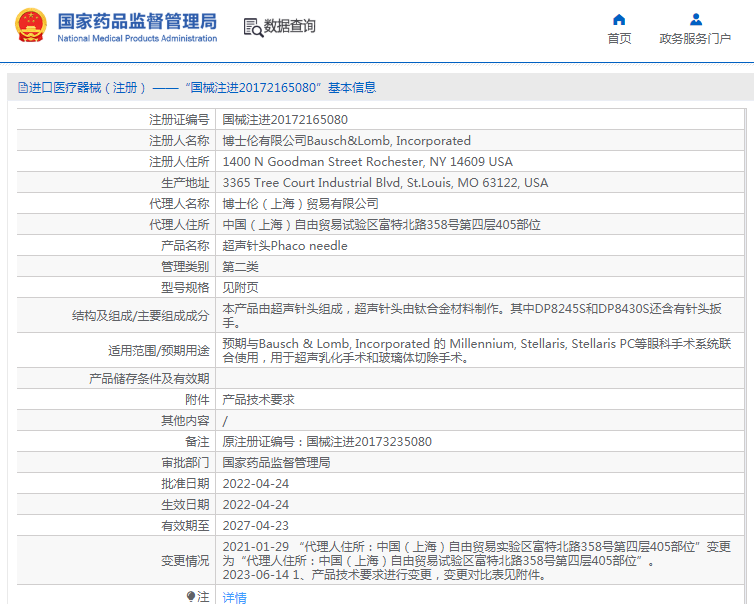
Task: Click the 代理人名称 row label
Action: point(179,204)
